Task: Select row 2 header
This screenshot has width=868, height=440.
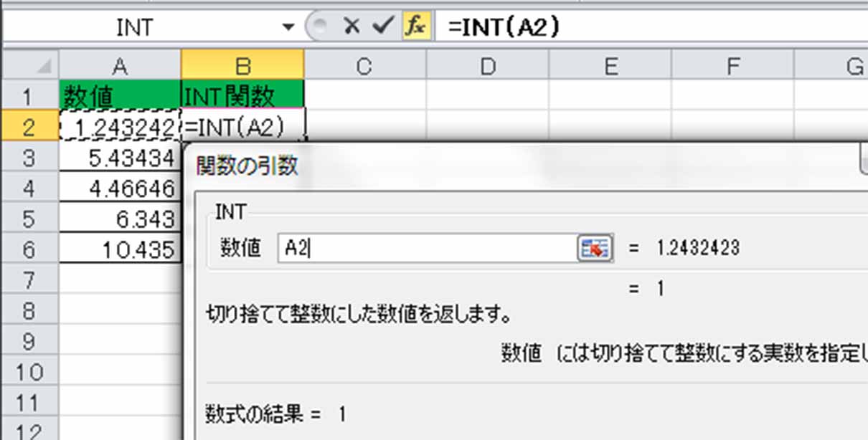Action: tap(29, 125)
